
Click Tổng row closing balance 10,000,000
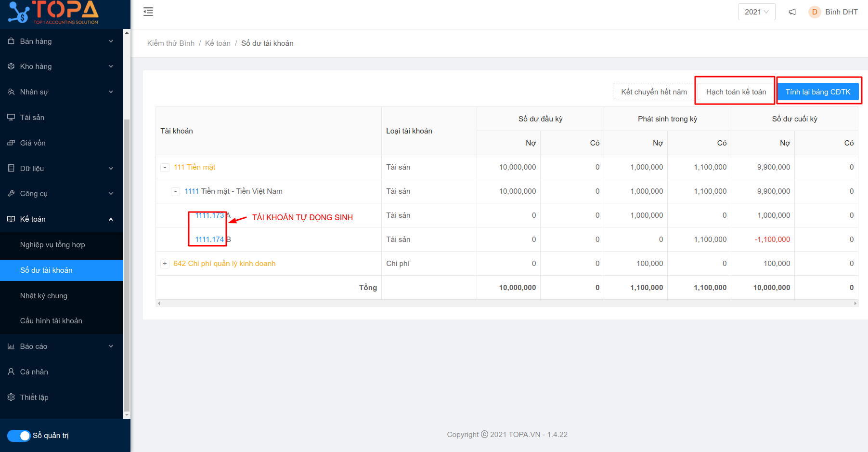pyautogui.click(x=772, y=288)
